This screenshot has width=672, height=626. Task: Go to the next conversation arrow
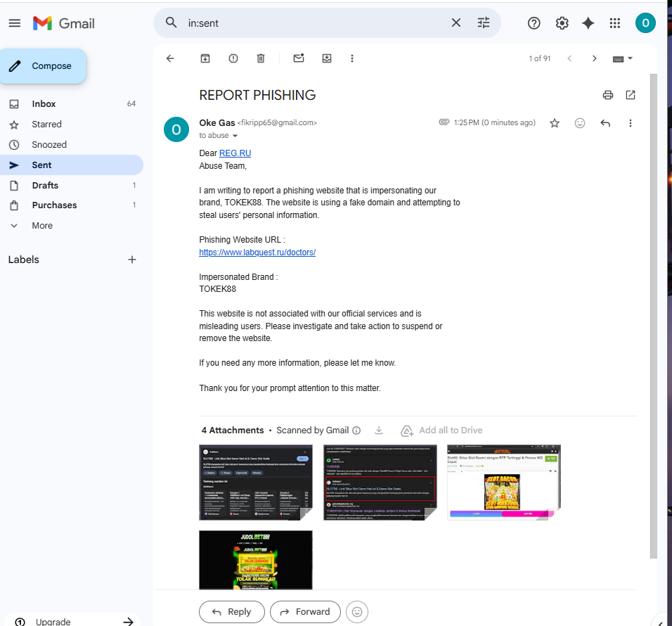(x=594, y=58)
